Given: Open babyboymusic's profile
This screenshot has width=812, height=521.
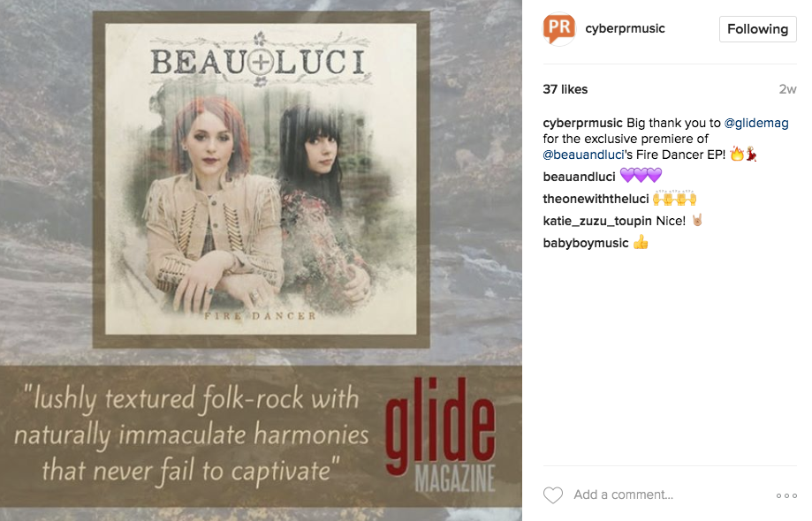Looking at the screenshot, I should pyautogui.click(x=586, y=243).
